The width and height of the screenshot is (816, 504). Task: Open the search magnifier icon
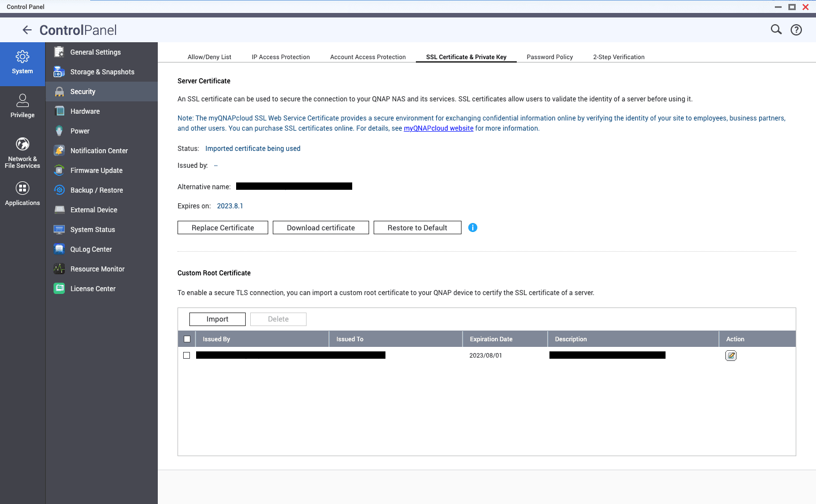click(776, 30)
